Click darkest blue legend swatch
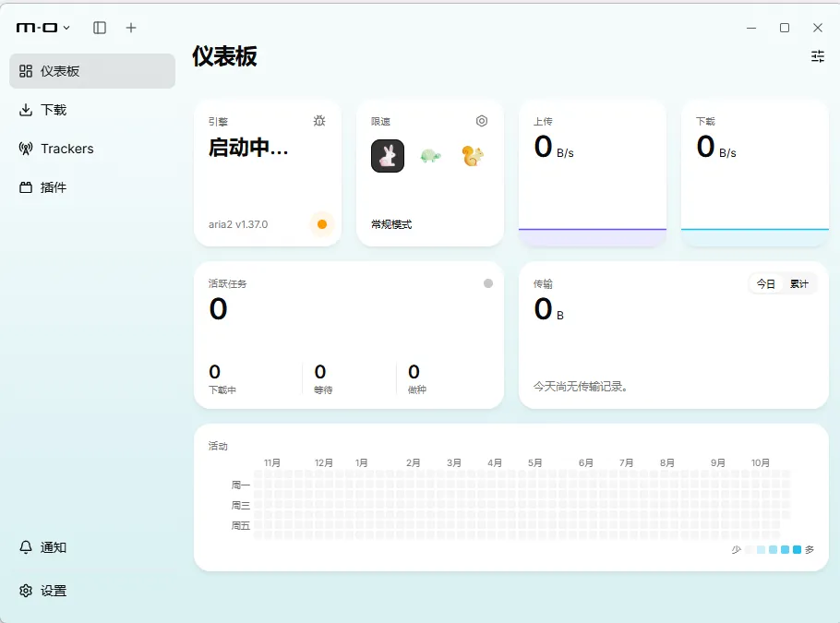Screen dimensions: 840x623 [797, 549]
